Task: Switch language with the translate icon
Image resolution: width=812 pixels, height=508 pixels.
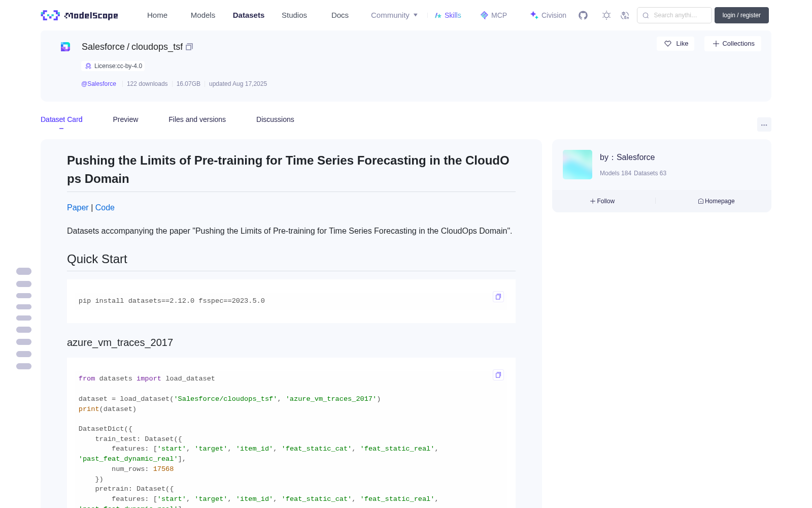Action: pos(625,15)
